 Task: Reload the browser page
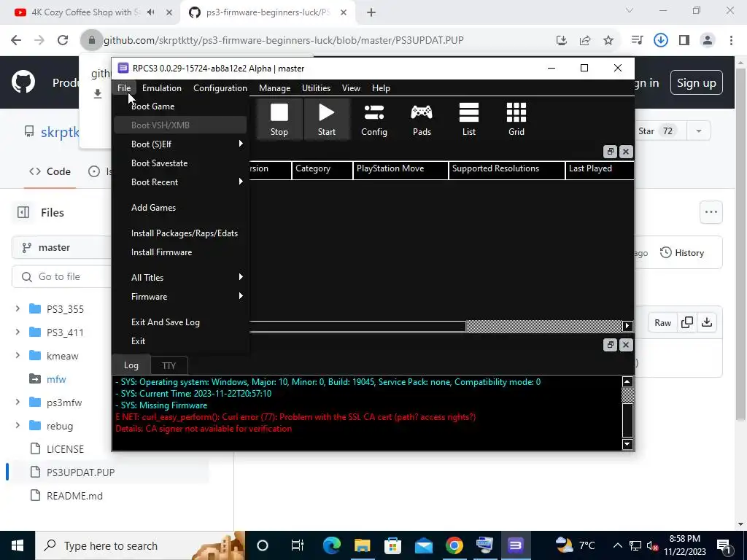63,41
